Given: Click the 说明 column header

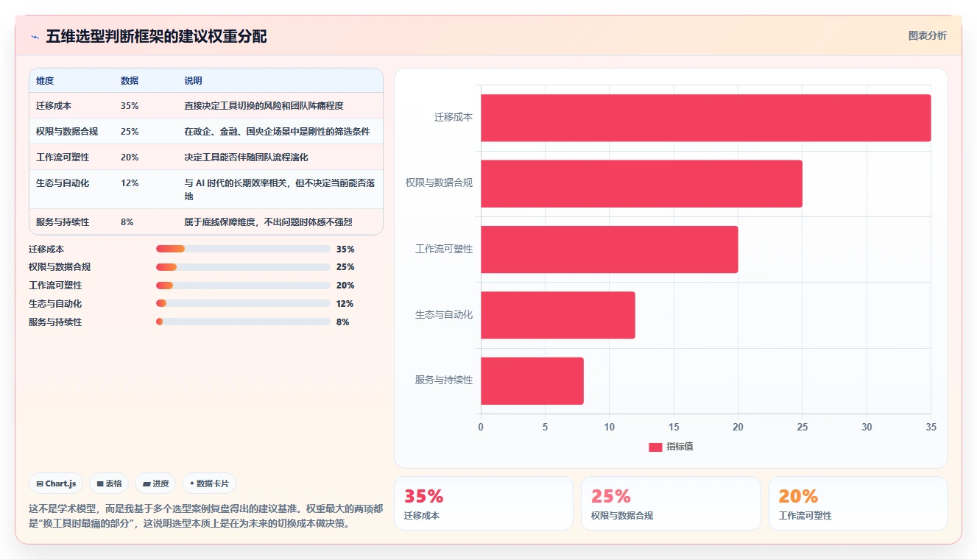Looking at the screenshot, I should [193, 81].
